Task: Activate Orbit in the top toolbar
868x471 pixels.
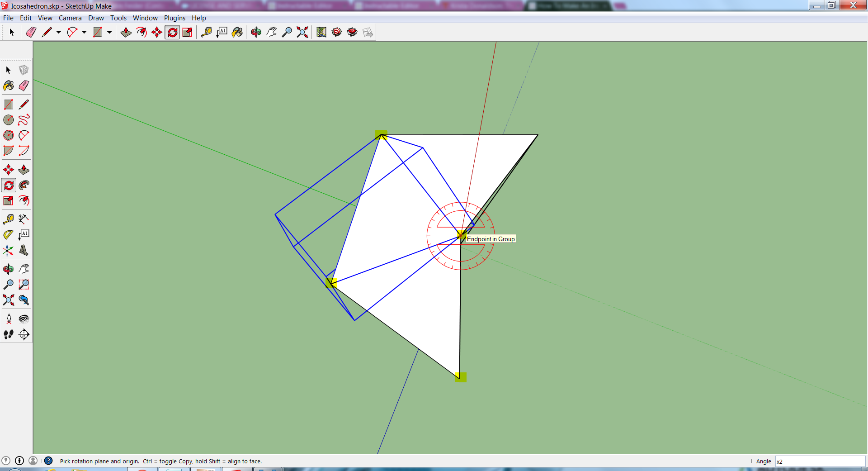Action: [x=256, y=32]
